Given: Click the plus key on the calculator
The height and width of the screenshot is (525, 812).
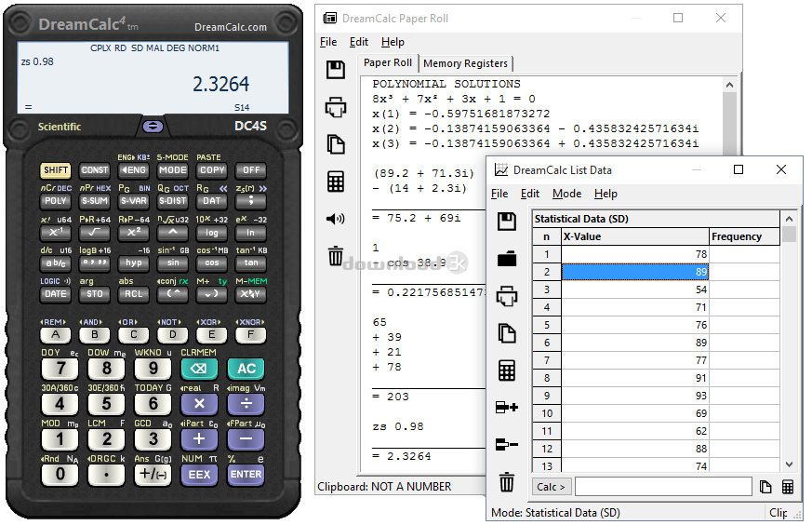Looking at the screenshot, I should [199, 439].
